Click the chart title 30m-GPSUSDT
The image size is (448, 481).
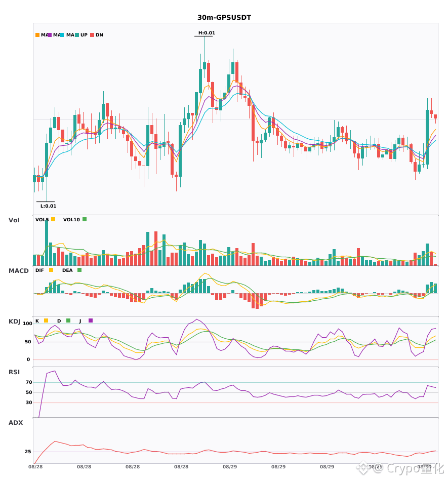coord(224,18)
